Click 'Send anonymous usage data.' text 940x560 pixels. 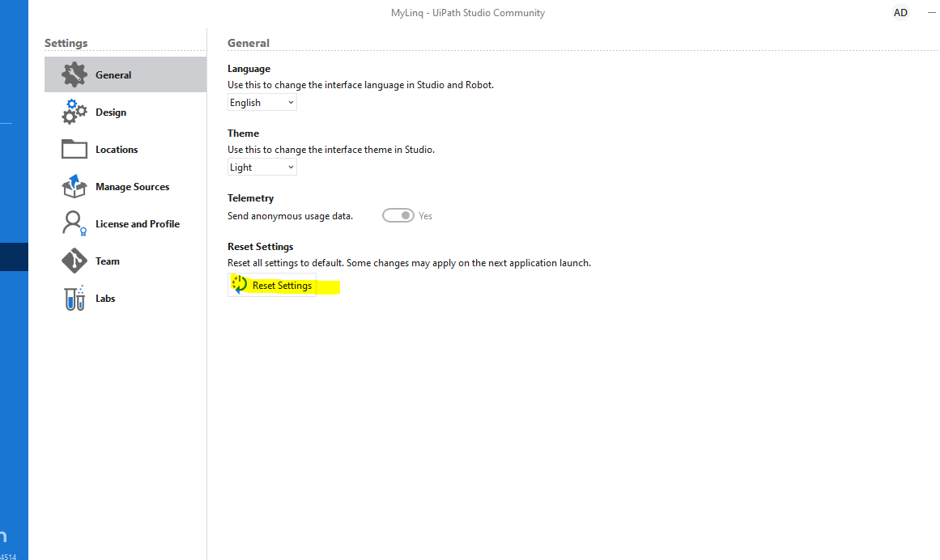point(290,216)
